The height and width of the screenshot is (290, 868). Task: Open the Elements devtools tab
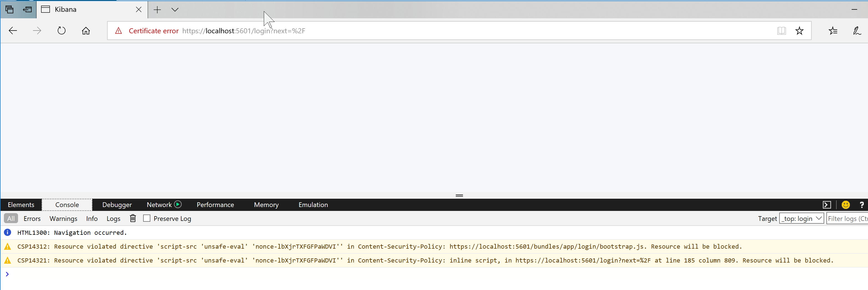21,205
